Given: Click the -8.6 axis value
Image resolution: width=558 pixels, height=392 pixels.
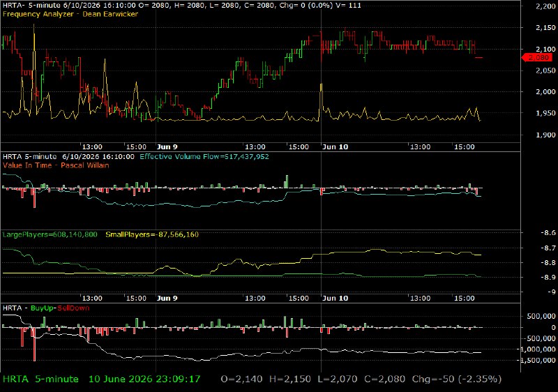Looking at the screenshot, I should point(548,233).
